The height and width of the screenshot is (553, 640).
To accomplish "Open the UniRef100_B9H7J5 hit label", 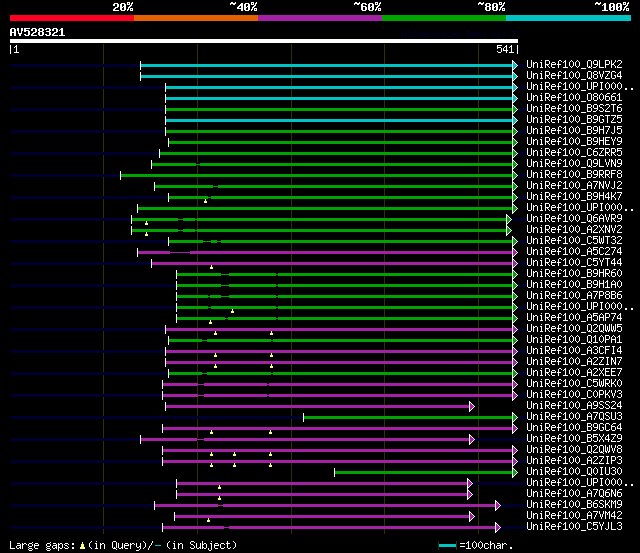I will pyautogui.click(x=574, y=131).
